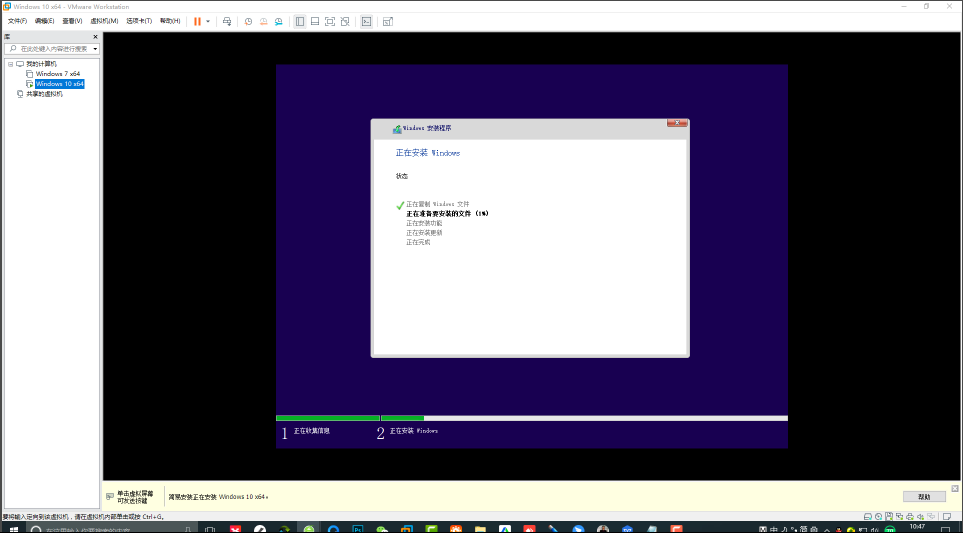Click the network adapter status icon
The image size is (963, 533).
click(x=900, y=516)
